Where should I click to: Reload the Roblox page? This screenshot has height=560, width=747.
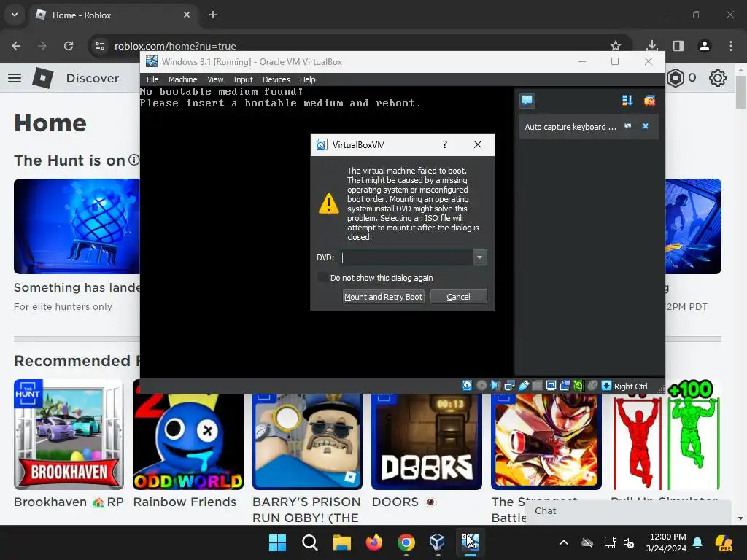point(69,46)
